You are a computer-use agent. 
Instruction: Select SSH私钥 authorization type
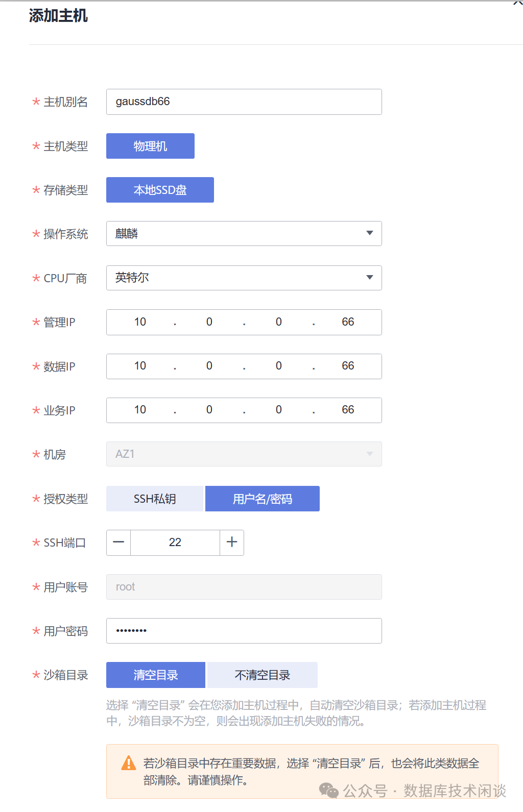[x=155, y=499]
